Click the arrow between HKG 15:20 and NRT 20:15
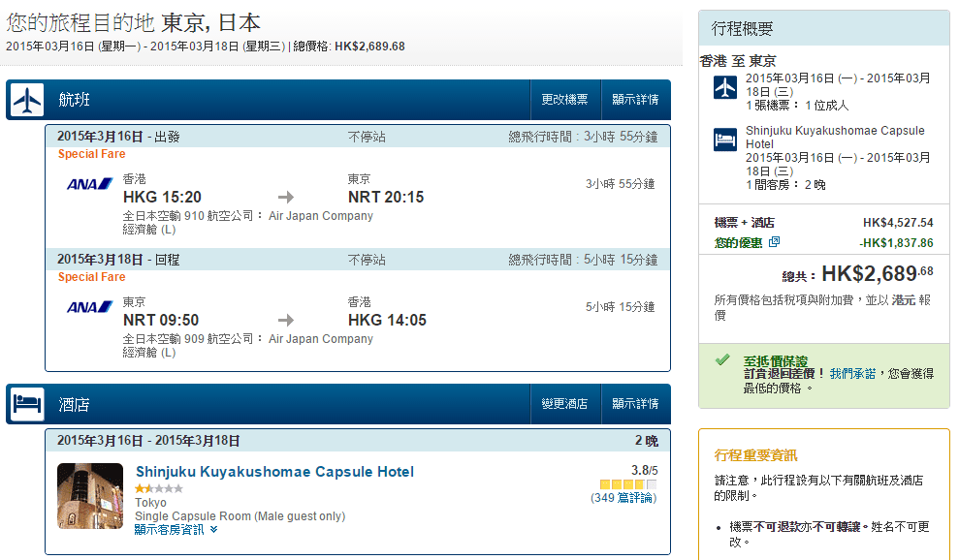The height and width of the screenshot is (560, 959). coord(285,198)
